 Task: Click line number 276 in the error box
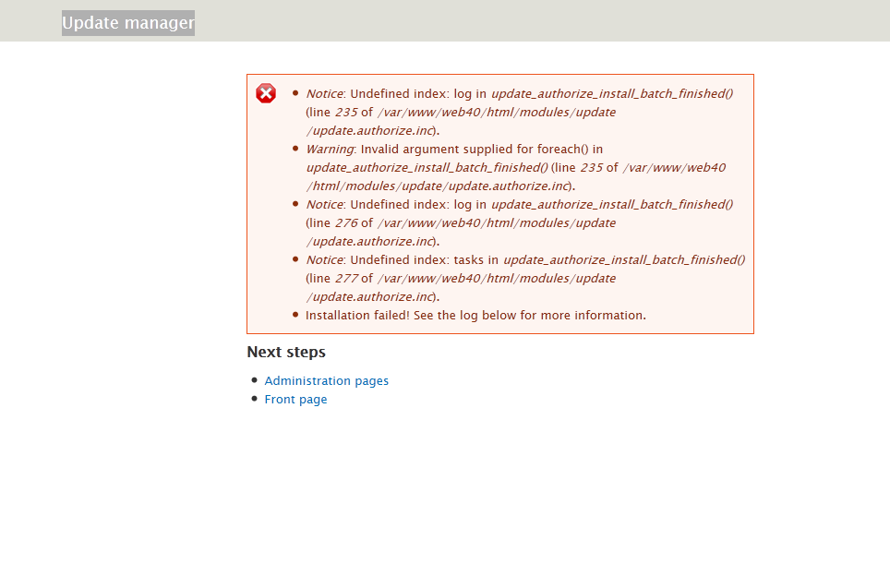pyautogui.click(x=345, y=222)
